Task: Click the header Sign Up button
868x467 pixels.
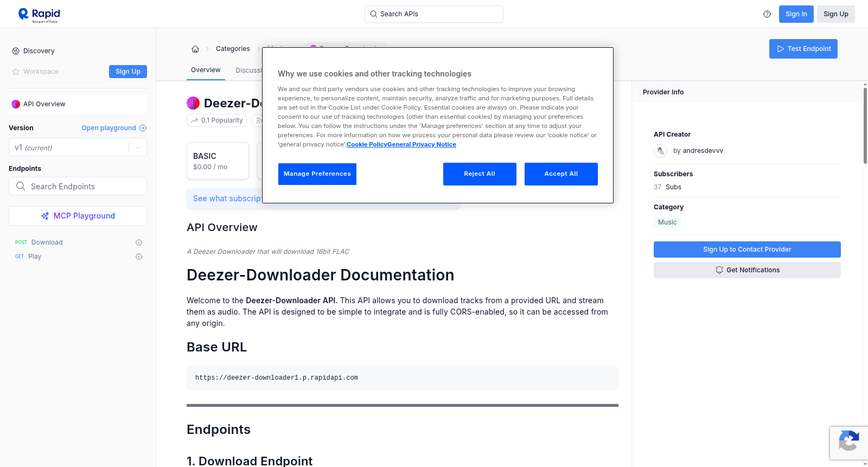Action: 836,14
